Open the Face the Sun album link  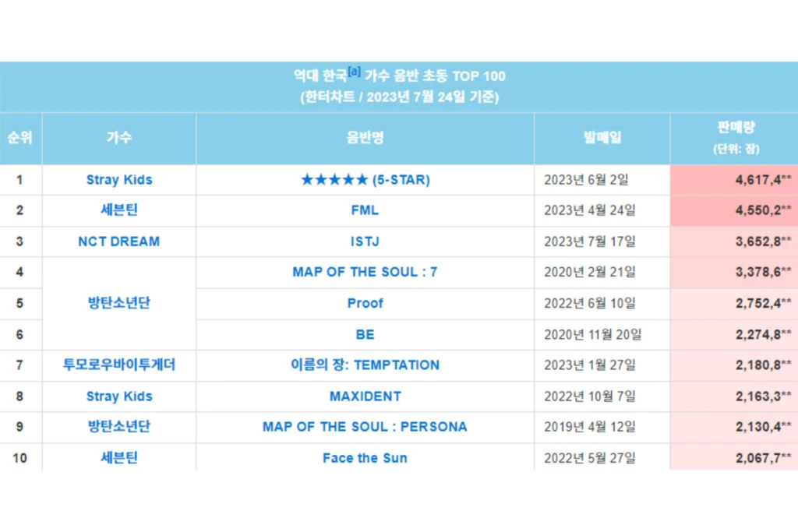click(x=365, y=458)
